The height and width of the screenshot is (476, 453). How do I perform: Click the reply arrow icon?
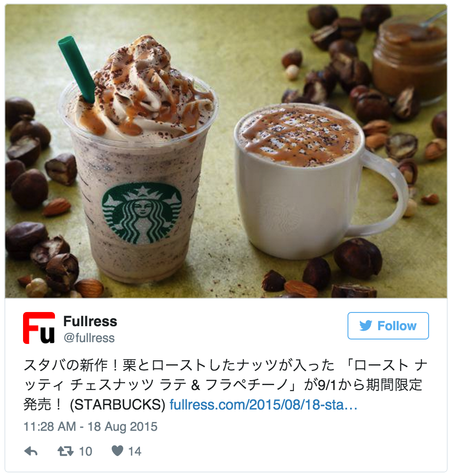click(31, 451)
